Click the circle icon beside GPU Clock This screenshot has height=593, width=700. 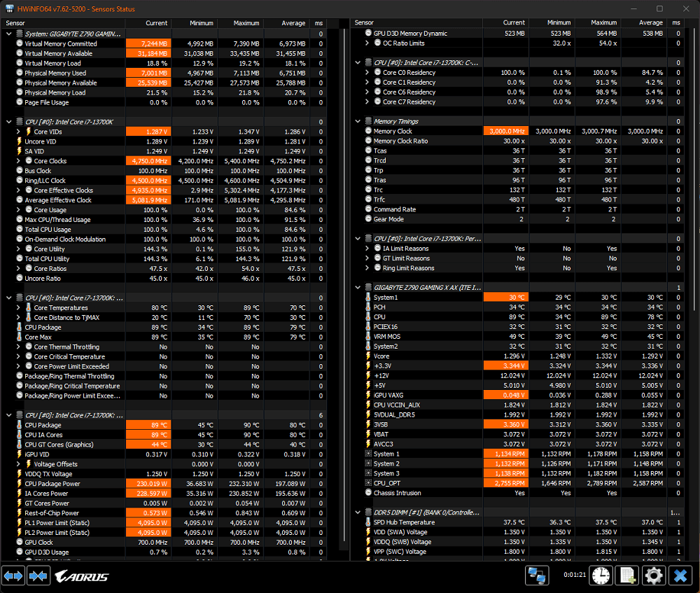20,542
